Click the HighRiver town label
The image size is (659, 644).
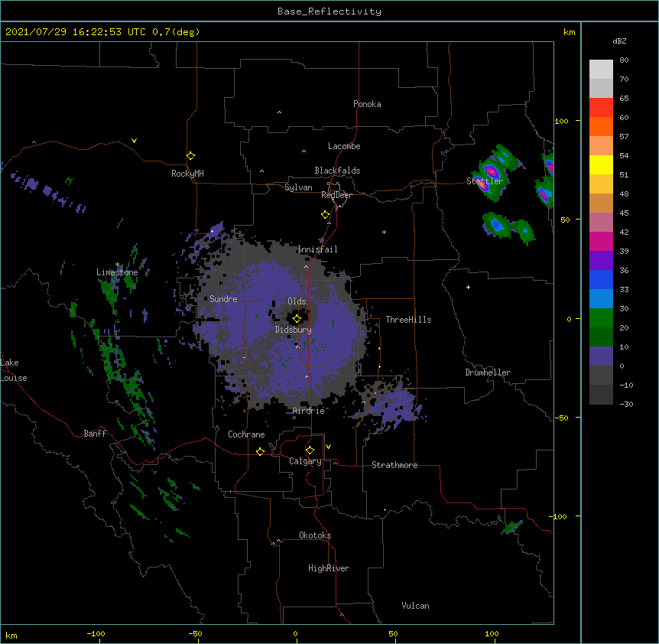tap(329, 568)
